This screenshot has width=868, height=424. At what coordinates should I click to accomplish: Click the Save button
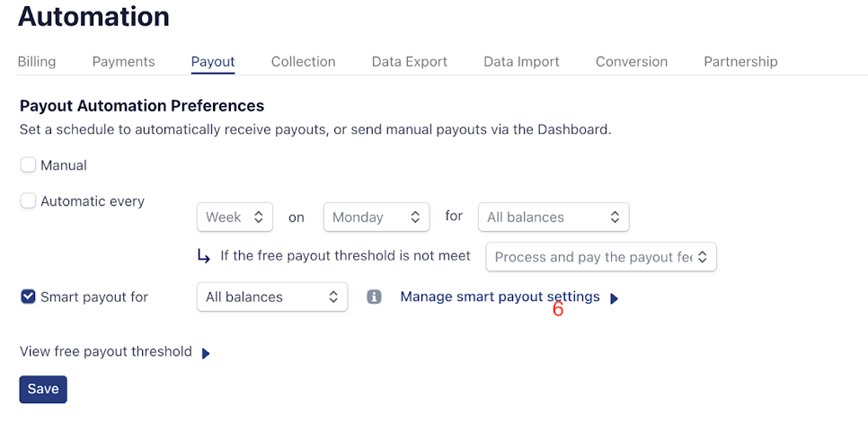point(43,390)
